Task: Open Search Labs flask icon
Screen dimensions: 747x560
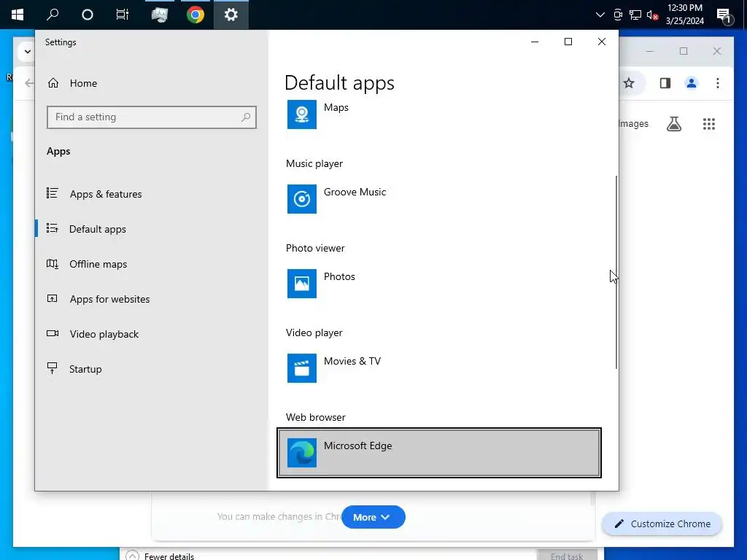Action: coord(673,124)
